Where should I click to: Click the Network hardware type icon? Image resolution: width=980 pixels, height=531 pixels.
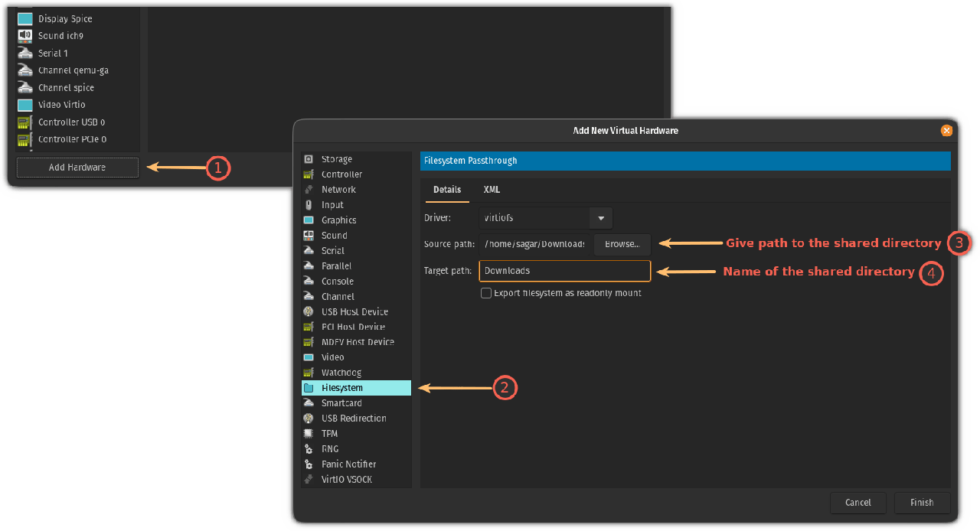tap(309, 190)
